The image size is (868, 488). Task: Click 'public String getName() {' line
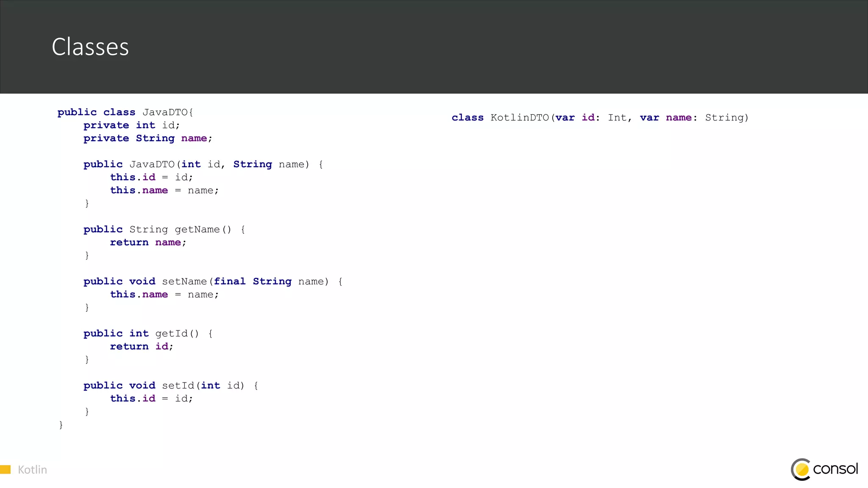[164, 230]
